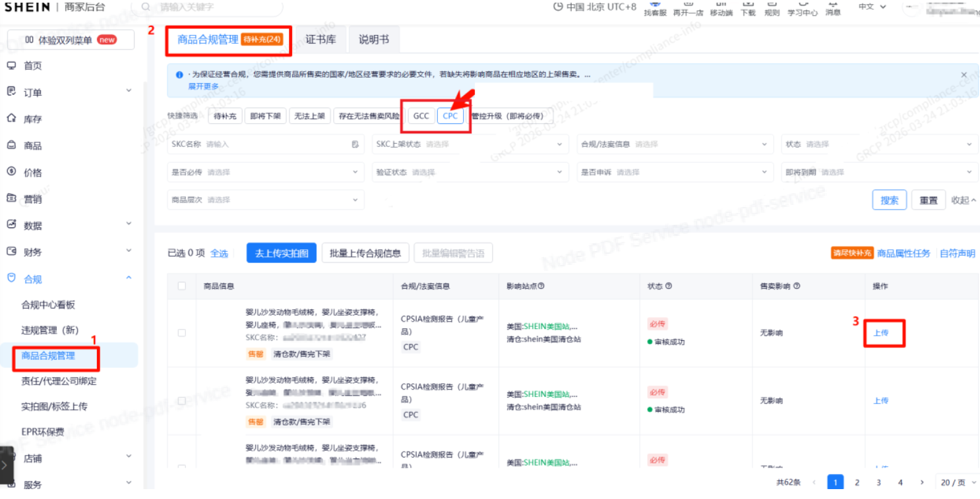
Task: Go to next page arrow in pagination
Action: point(922,483)
